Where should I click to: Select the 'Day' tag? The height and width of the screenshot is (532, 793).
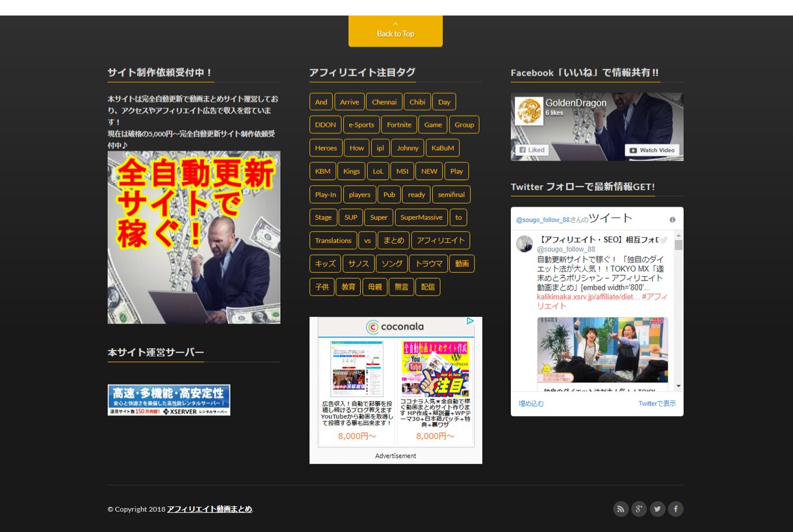[x=444, y=102]
